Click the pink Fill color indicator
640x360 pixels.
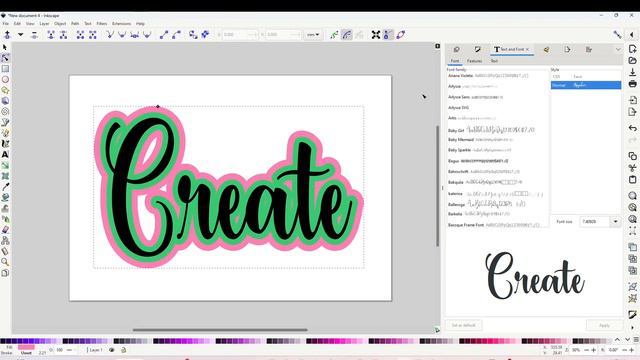pyautogui.click(x=26, y=347)
